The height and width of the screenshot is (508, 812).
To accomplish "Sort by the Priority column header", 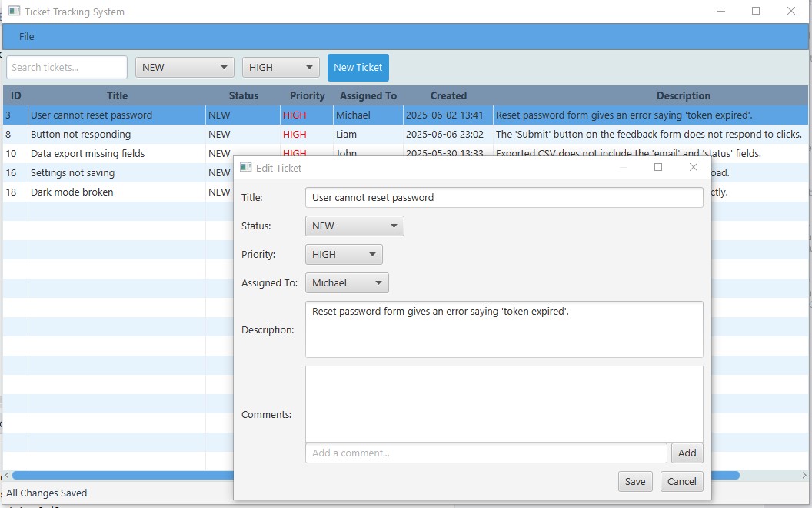I will [307, 95].
